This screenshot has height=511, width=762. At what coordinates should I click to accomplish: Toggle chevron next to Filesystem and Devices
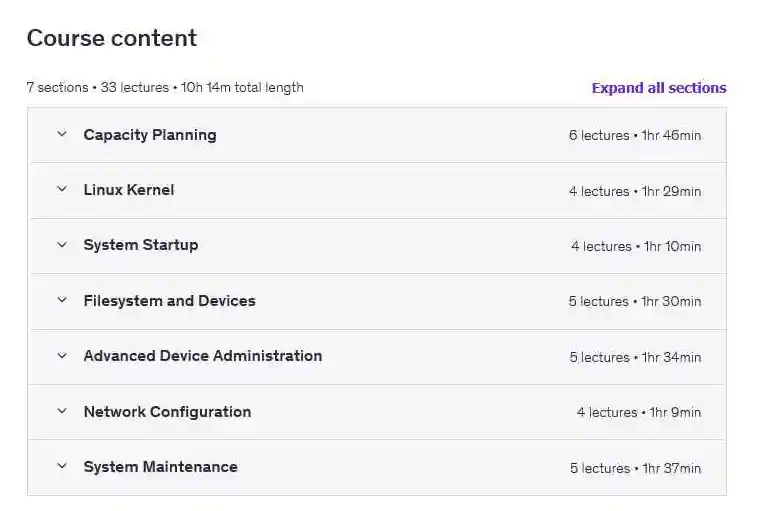62,301
